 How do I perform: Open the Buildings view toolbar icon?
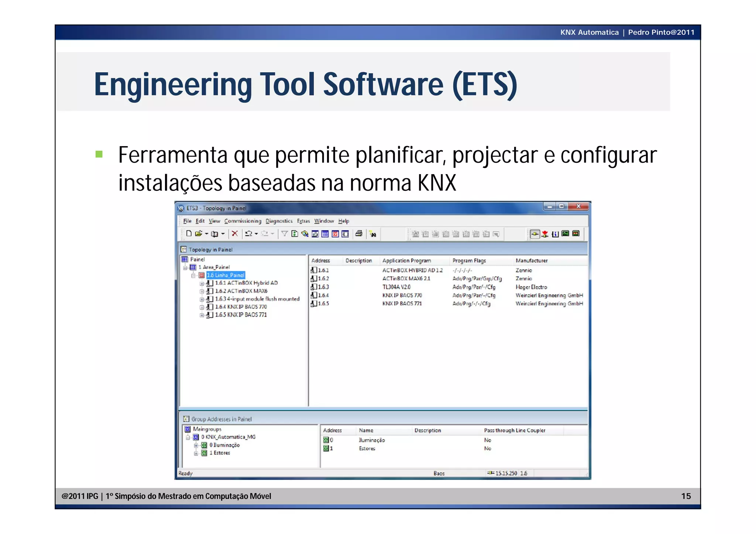[315, 234]
